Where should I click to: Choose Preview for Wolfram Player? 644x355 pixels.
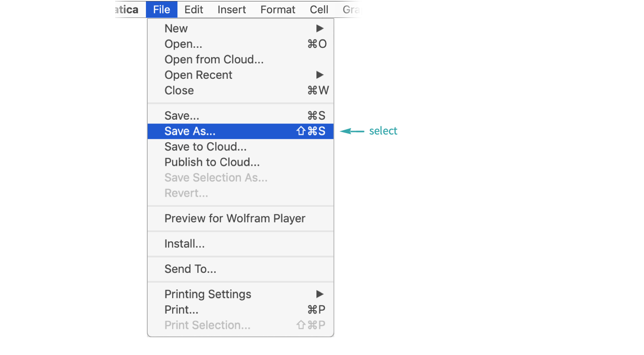coord(240,218)
